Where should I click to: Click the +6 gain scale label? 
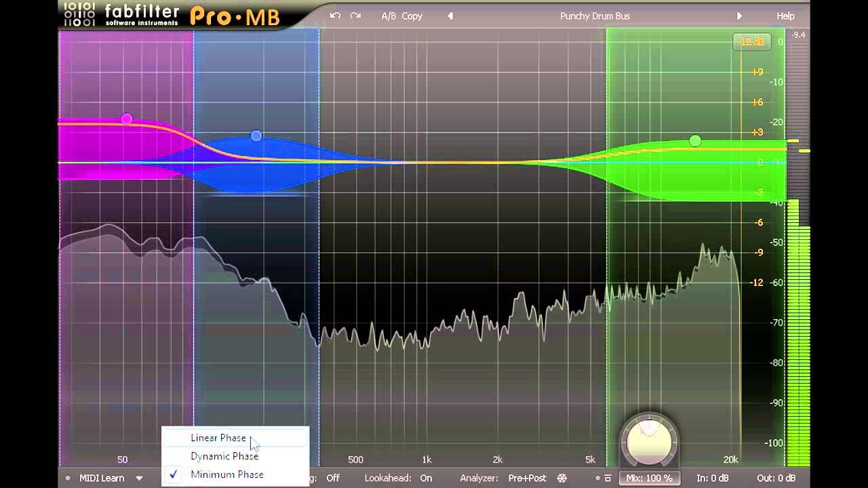point(757,102)
